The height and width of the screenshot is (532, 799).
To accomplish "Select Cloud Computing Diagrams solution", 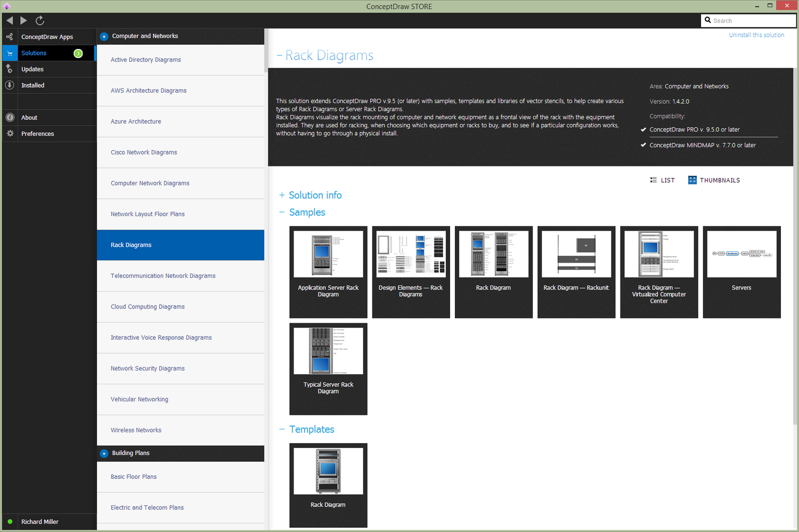I will [x=181, y=307].
